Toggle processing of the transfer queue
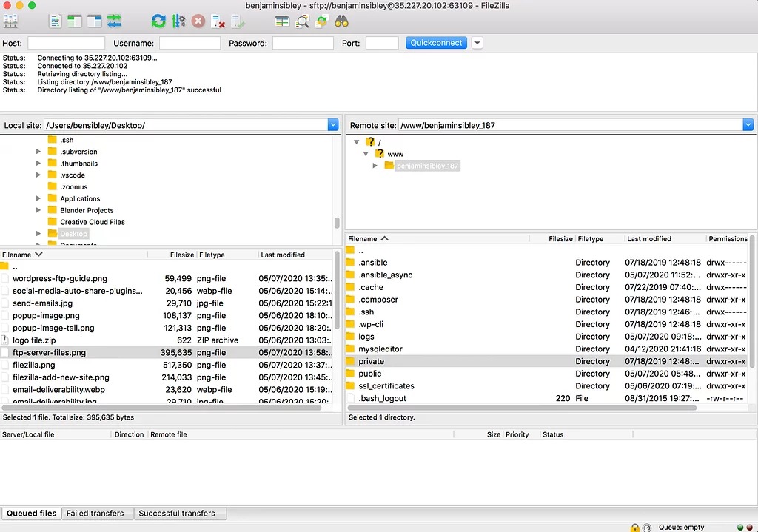 178,21
